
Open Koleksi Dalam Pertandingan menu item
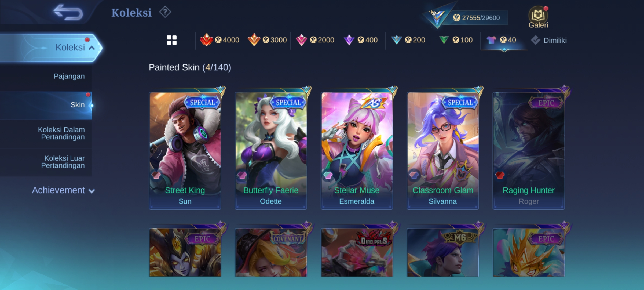pyautogui.click(x=61, y=133)
